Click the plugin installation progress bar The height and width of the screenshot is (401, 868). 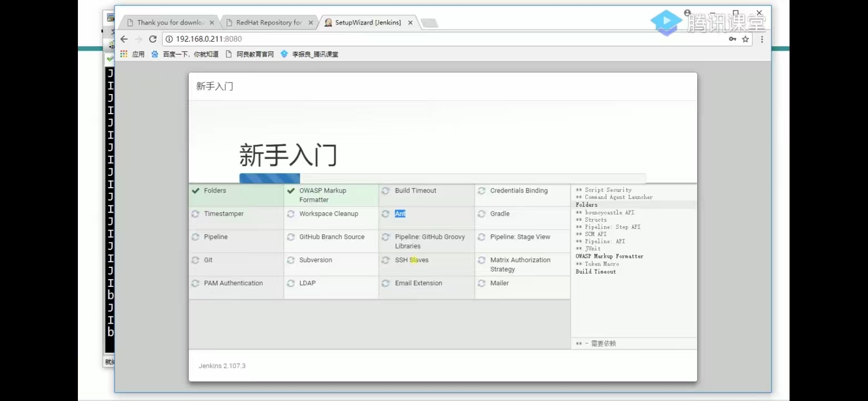click(442, 178)
